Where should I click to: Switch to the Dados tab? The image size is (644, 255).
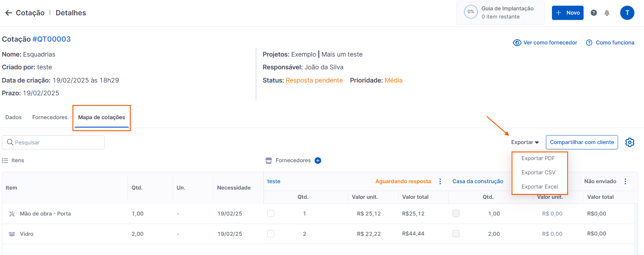click(14, 117)
